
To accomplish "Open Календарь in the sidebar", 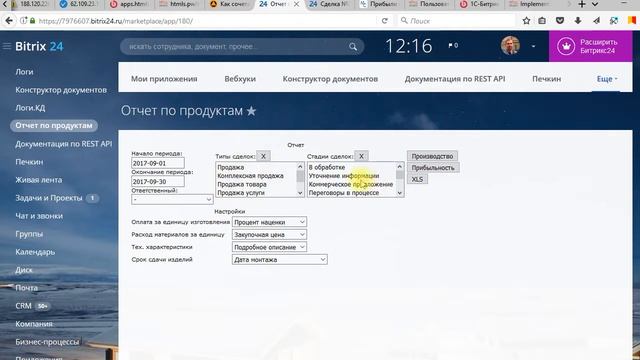I will 35,252.
